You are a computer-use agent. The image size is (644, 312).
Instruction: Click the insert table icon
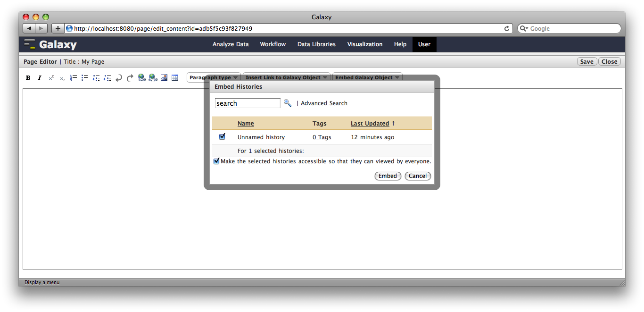click(x=175, y=78)
